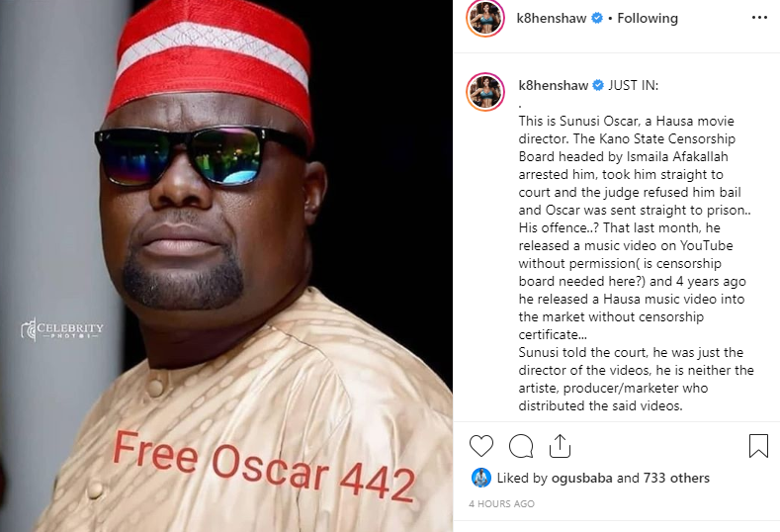This screenshot has width=780, height=532.
Task: View the list of 733 others
Action: [676, 479]
